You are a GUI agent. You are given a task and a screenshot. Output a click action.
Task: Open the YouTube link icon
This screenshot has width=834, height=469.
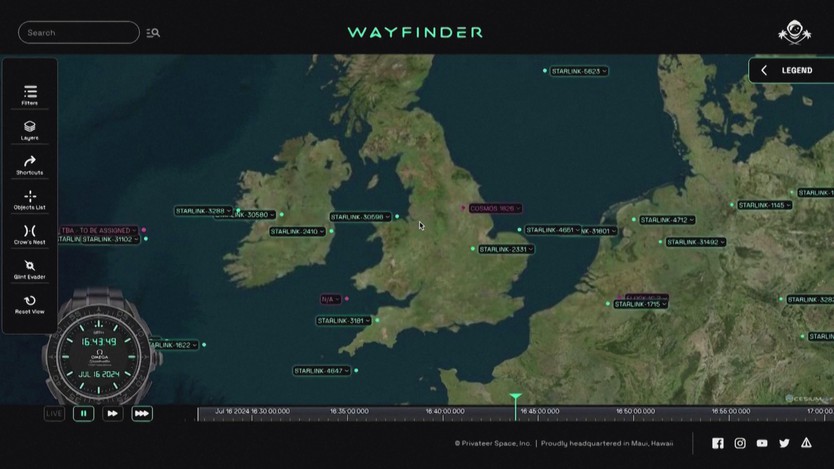pyautogui.click(x=762, y=443)
